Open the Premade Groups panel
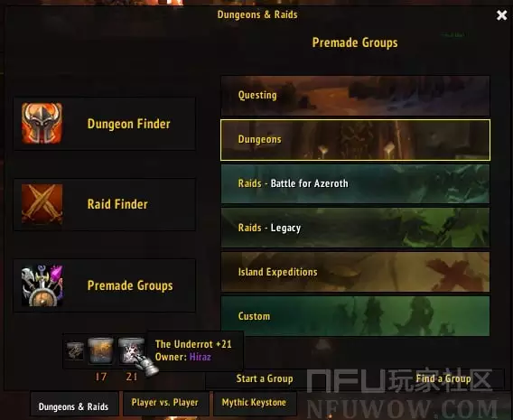 (105, 285)
